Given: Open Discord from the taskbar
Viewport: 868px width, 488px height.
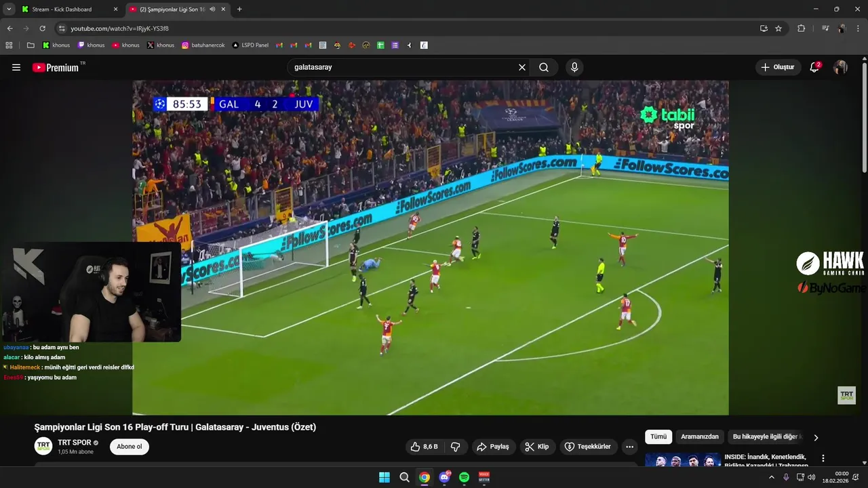Looking at the screenshot, I should coord(444,477).
